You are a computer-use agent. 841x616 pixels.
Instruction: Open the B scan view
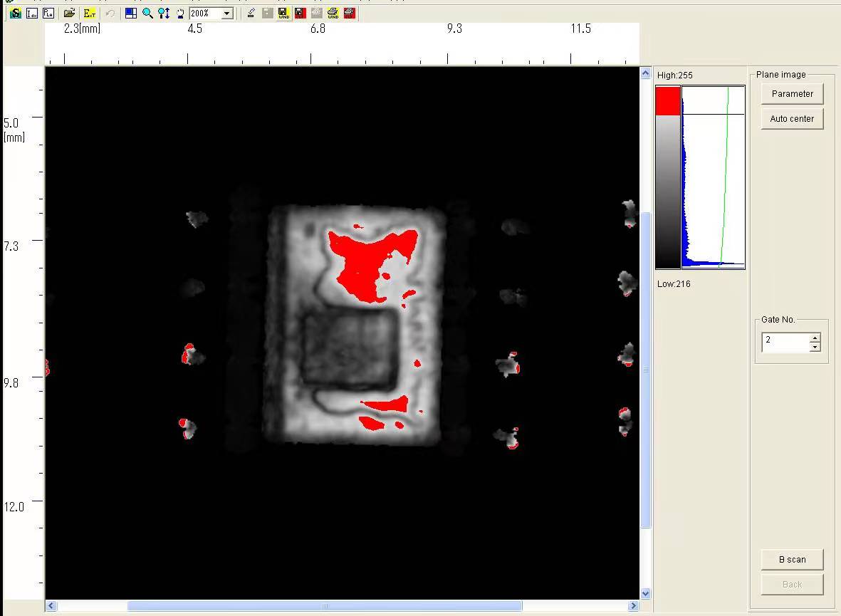tap(792, 560)
